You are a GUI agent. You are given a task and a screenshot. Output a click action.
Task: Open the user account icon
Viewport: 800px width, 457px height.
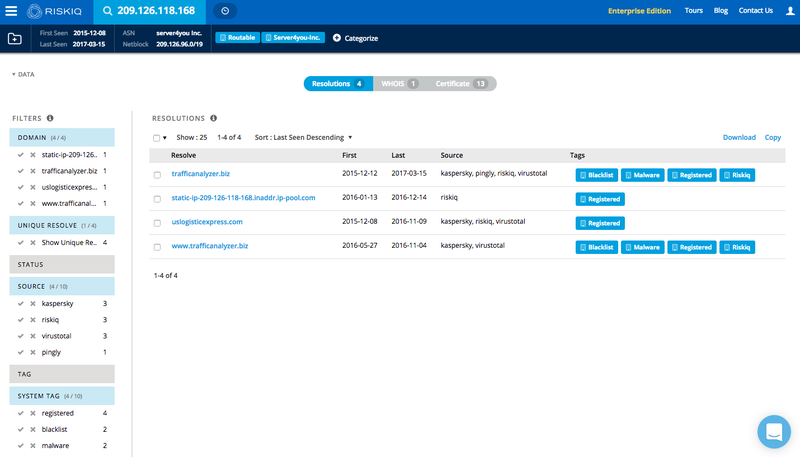tap(790, 11)
